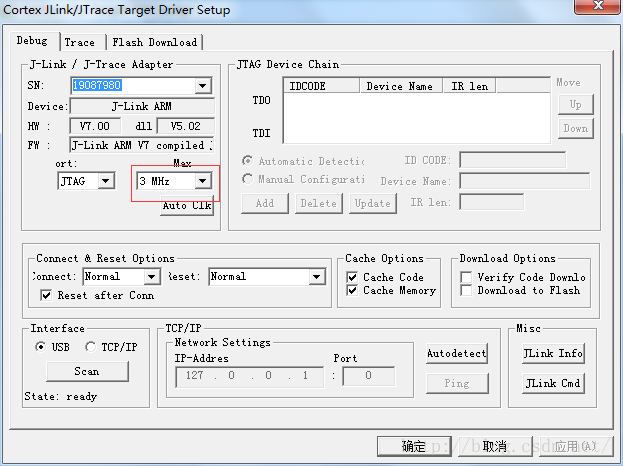Open JLink Info
The width and height of the screenshot is (623, 466).
(553, 354)
